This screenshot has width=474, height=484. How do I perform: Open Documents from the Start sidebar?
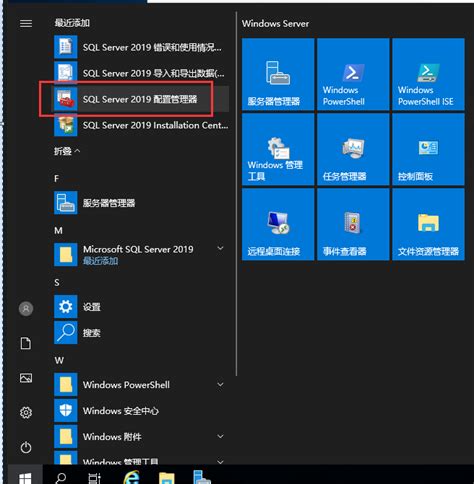[x=26, y=343]
